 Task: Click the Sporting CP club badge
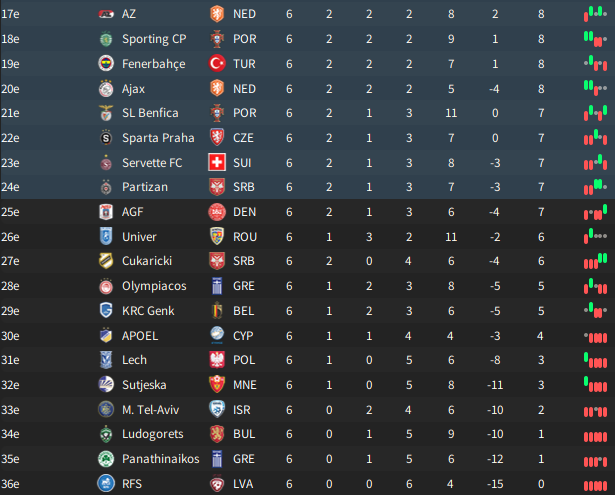106,39
